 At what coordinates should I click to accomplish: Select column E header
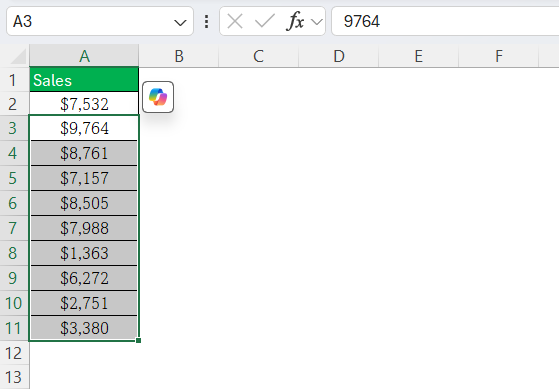[x=419, y=56]
